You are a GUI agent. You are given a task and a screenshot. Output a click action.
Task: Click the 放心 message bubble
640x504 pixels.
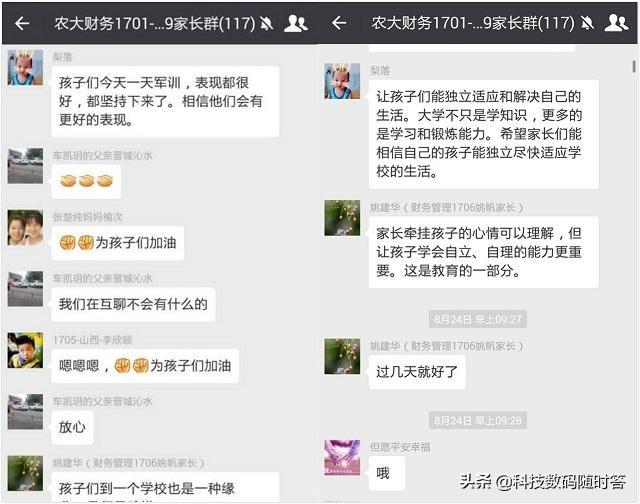click(72, 427)
